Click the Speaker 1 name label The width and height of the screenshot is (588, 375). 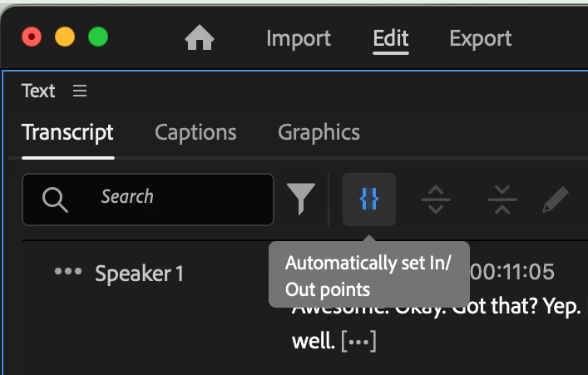pos(139,274)
